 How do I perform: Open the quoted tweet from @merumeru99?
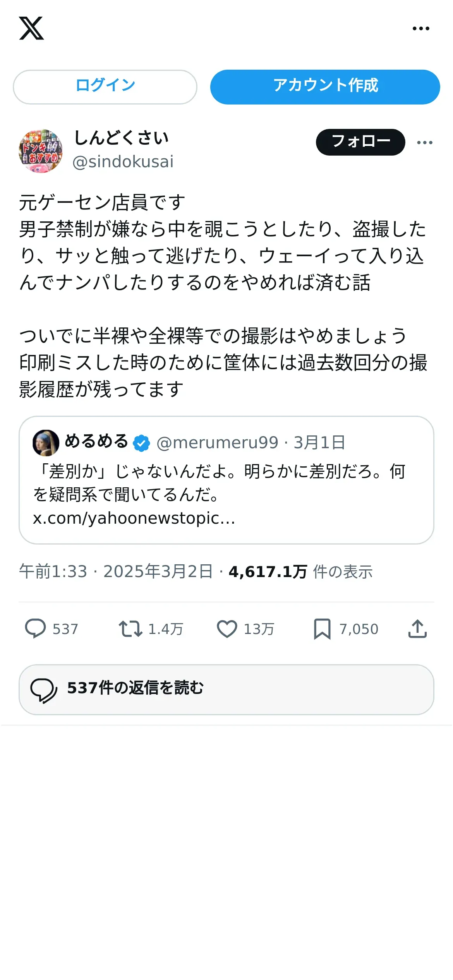point(226,480)
